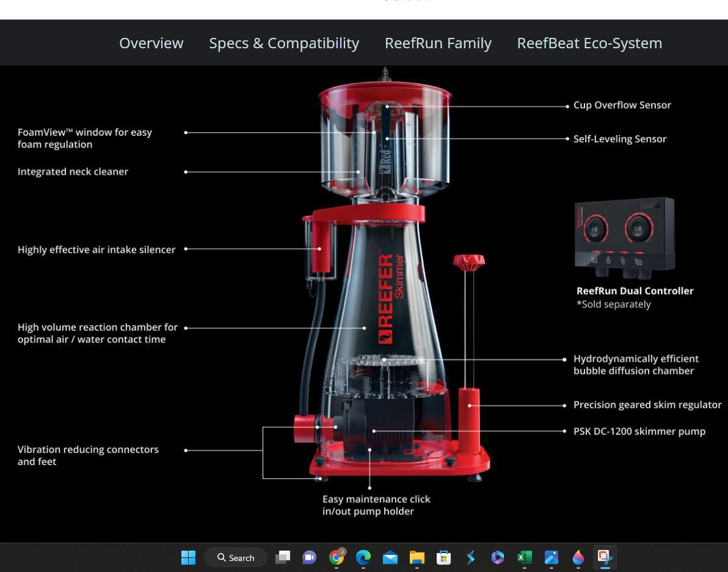
Task: Open the Photos app icon
Action: (551, 557)
